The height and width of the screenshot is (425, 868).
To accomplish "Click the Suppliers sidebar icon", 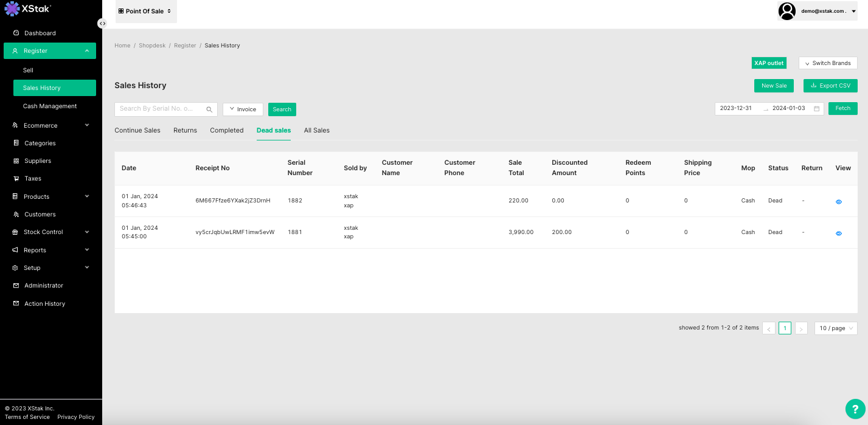I will (x=16, y=161).
